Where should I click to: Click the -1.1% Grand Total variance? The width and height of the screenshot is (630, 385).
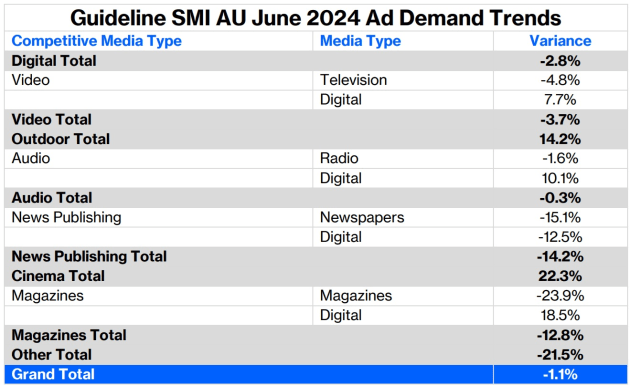[x=560, y=374]
